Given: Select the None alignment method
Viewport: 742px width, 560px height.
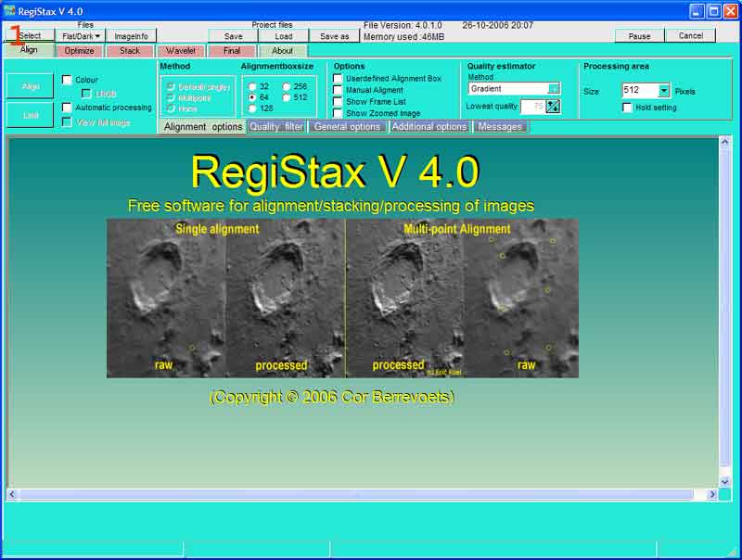Looking at the screenshot, I should click(x=171, y=108).
